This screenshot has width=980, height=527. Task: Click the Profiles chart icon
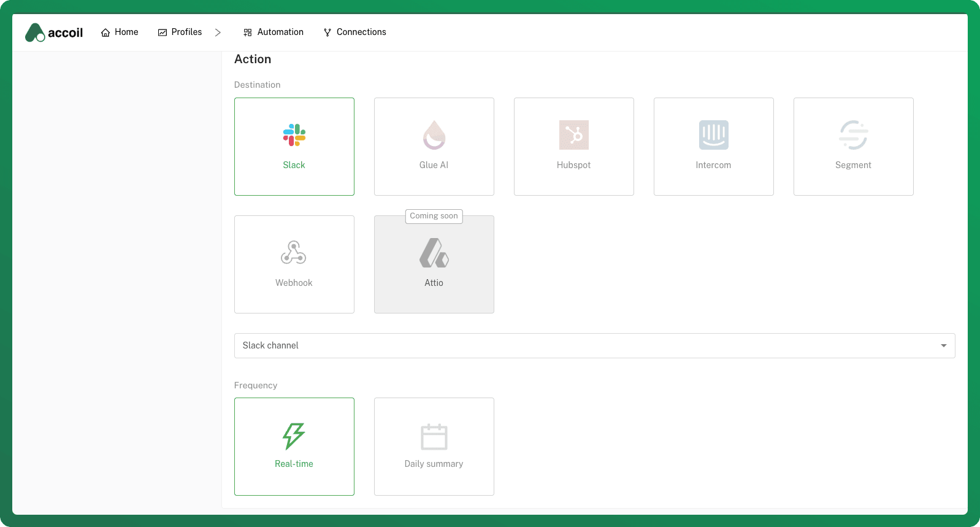point(163,33)
